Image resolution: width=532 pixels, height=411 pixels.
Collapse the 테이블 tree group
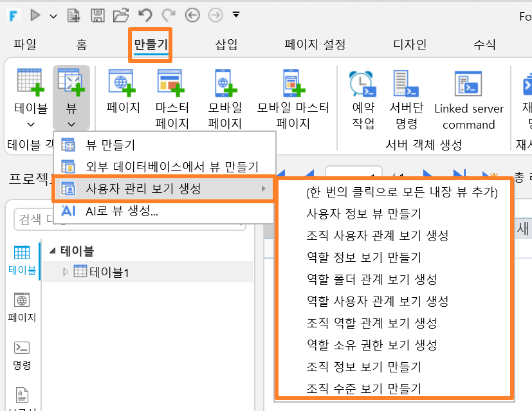[x=52, y=251]
